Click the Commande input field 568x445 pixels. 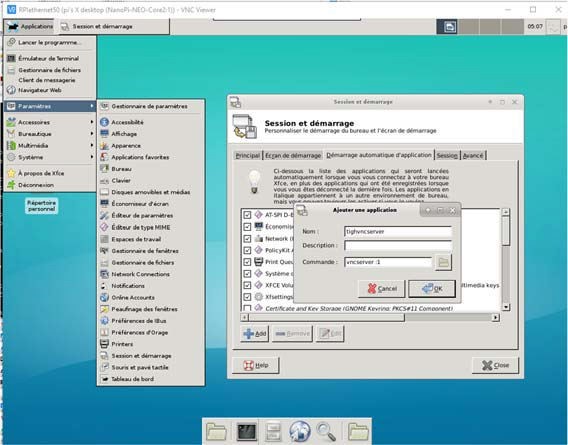tap(388, 262)
